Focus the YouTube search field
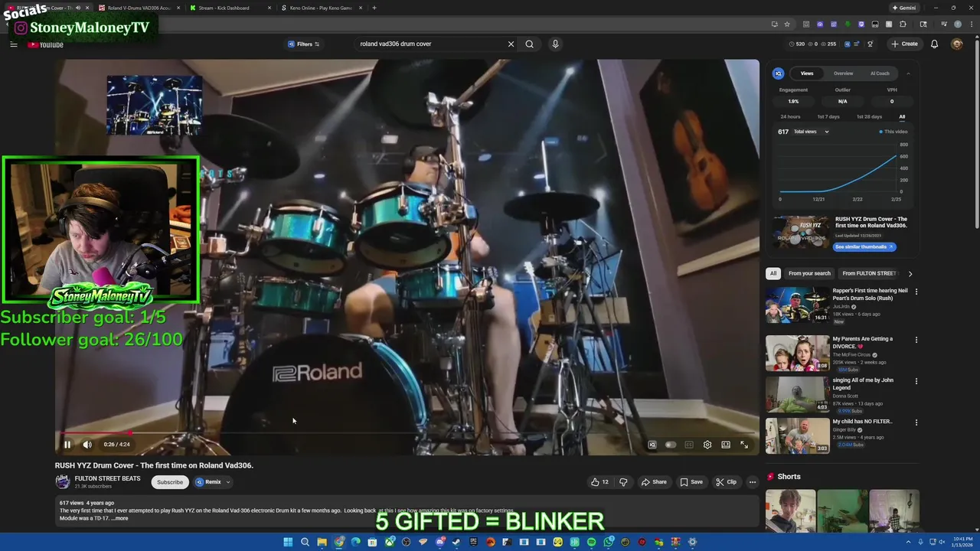Image resolution: width=980 pixels, height=551 pixels. (x=430, y=44)
